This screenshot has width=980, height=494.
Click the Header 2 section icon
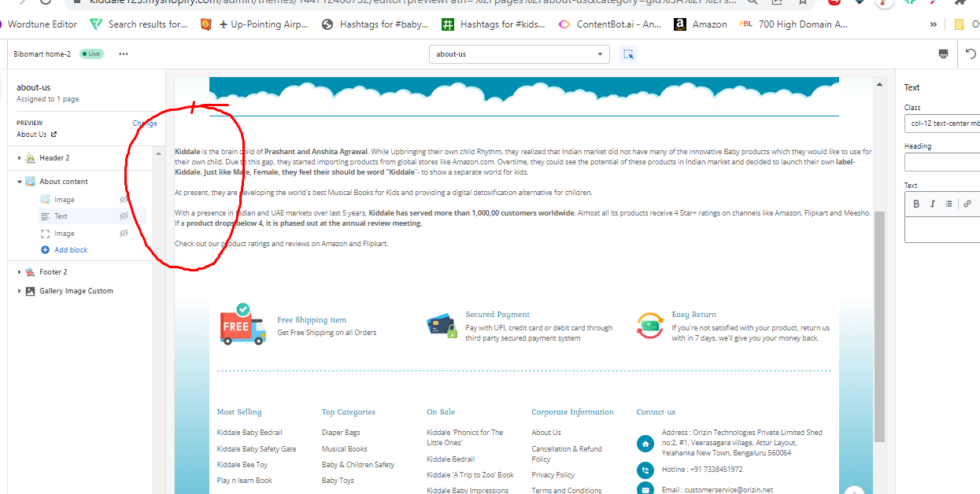[x=31, y=158]
